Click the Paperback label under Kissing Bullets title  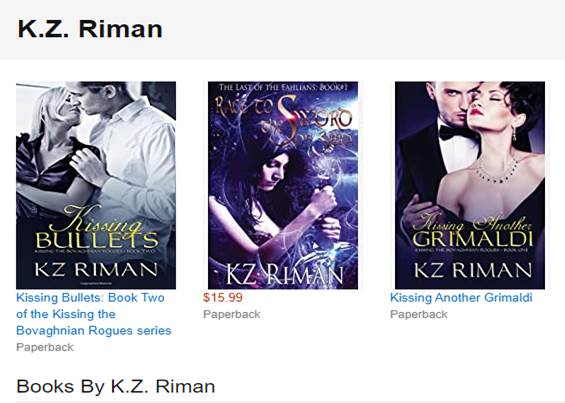tap(45, 347)
